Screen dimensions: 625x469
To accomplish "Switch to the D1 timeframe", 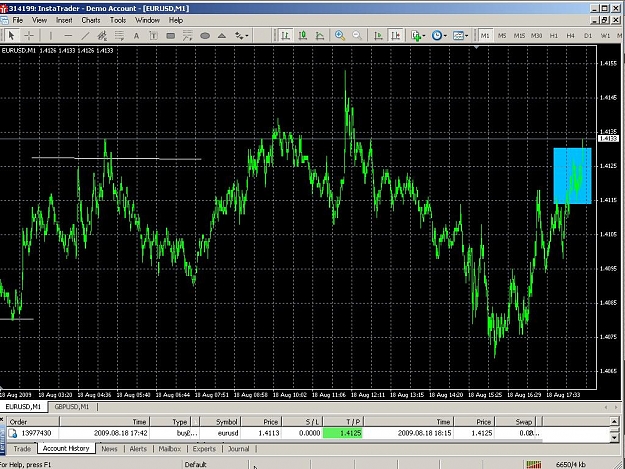I will pyautogui.click(x=588, y=36).
